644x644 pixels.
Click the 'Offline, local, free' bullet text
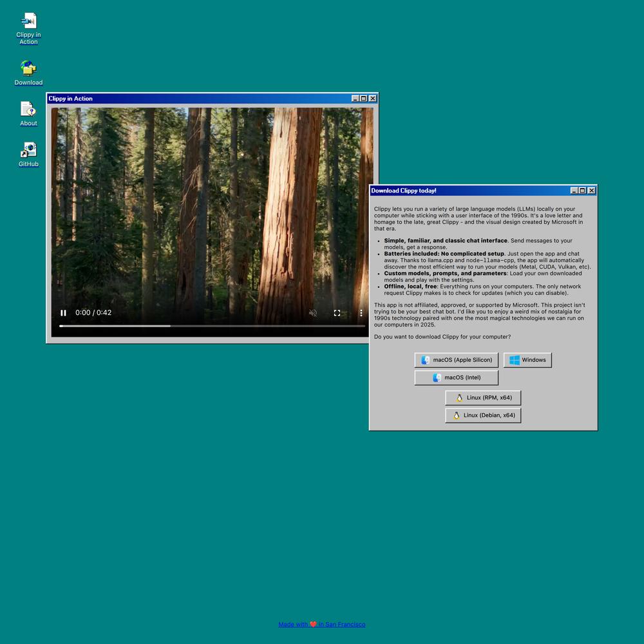point(410,287)
